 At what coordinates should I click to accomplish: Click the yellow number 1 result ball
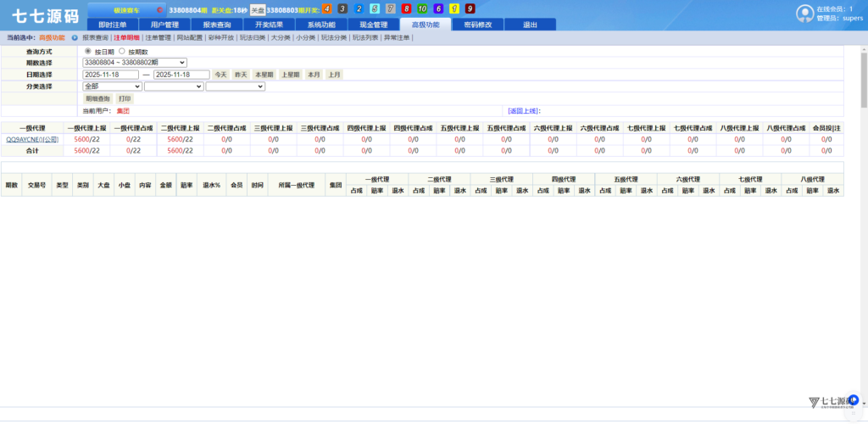[x=454, y=8]
